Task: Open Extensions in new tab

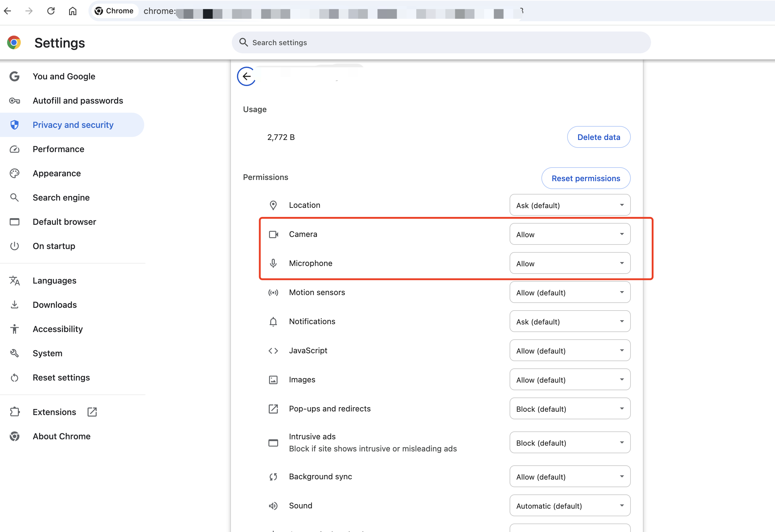Action: [54, 412]
